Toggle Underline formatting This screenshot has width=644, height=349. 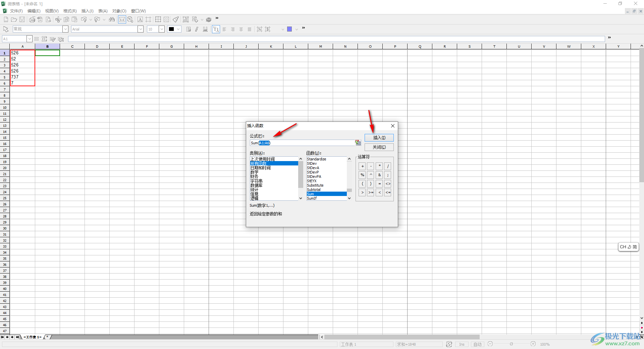(x=205, y=29)
